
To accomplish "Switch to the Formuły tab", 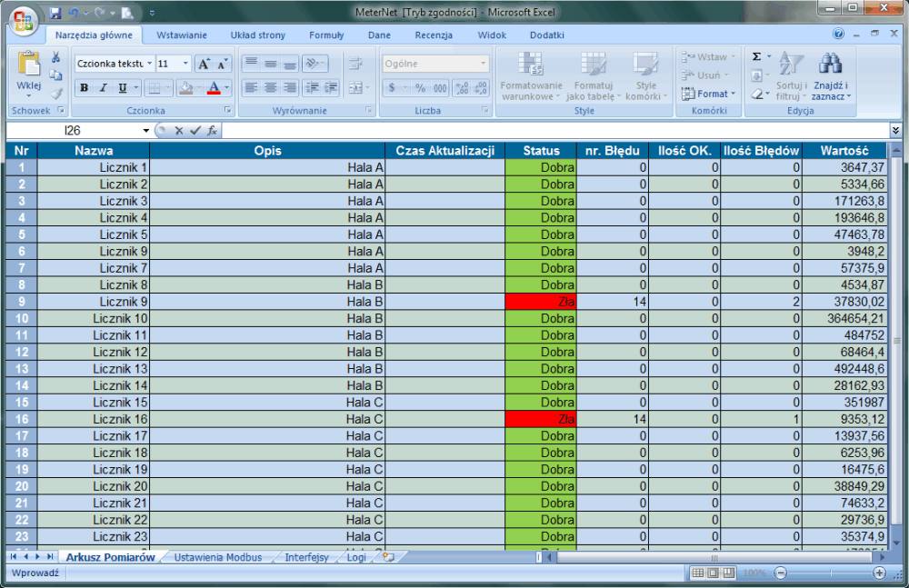I will pos(326,35).
